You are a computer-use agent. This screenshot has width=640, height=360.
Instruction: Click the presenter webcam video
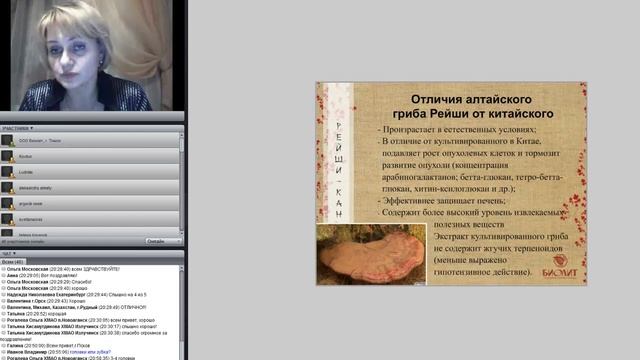click(x=92, y=56)
